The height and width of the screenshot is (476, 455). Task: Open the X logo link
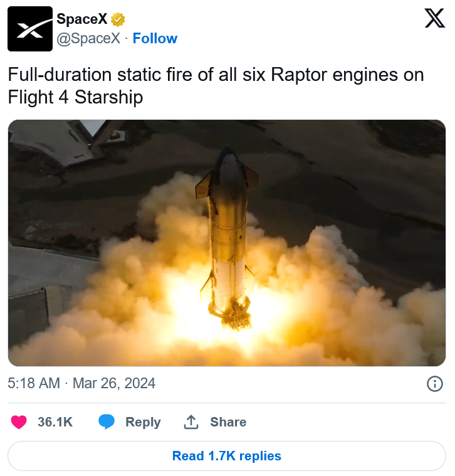point(435,18)
